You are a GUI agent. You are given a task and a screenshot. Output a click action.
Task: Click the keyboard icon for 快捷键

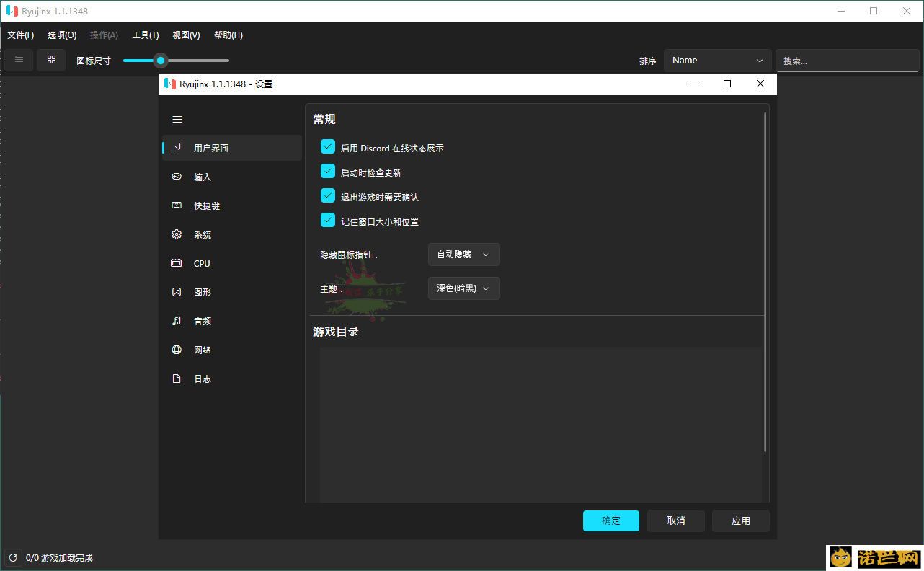[177, 205]
